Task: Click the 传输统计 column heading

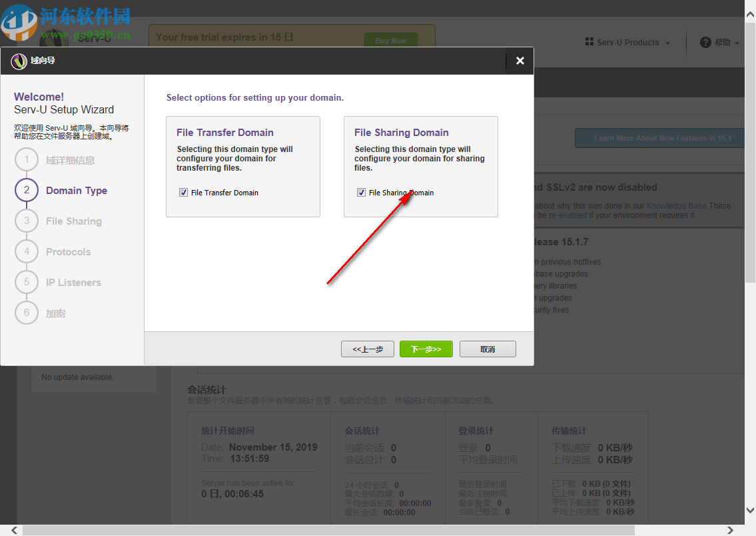Action: click(x=569, y=431)
